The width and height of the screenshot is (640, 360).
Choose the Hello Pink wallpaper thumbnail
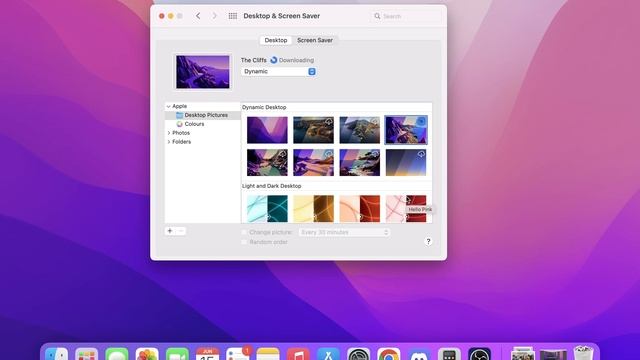[x=406, y=209]
